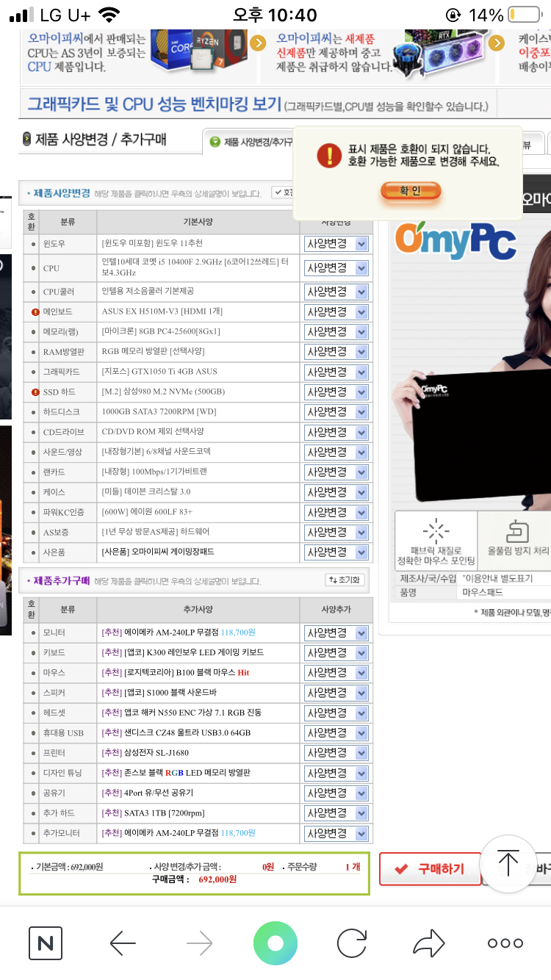Tap the green circle button in browser bar
Screen dimensions: 551x980
coord(275,943)
